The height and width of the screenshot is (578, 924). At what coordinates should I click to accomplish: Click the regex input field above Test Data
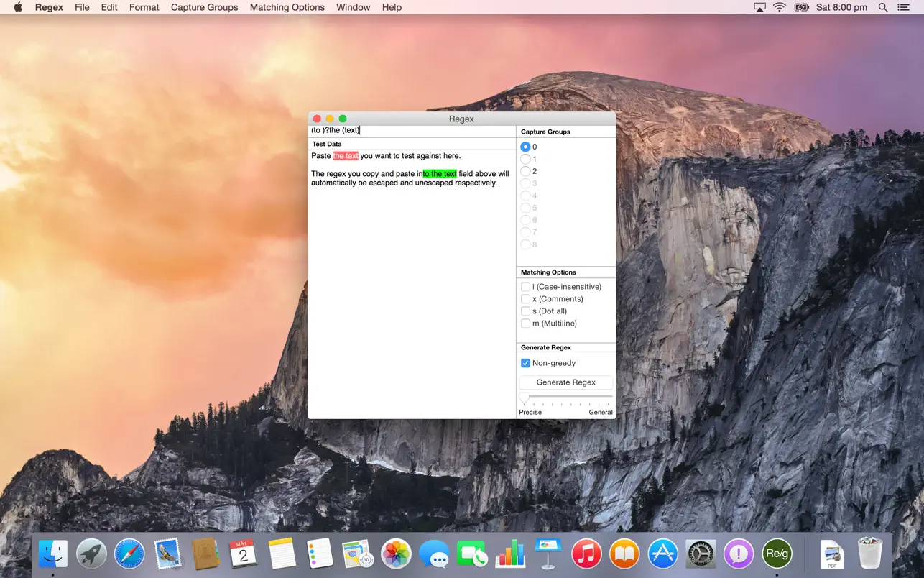(x=411, y=130)
